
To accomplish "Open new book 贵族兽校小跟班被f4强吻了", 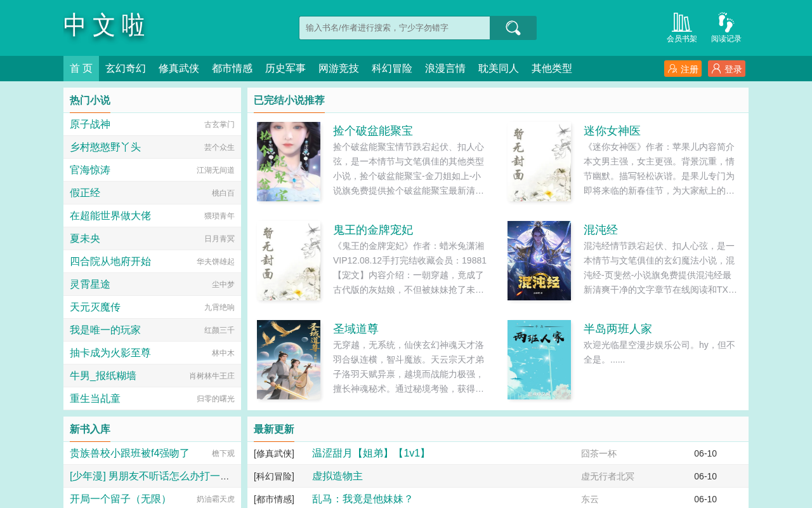I will click(x=129, y=453).
